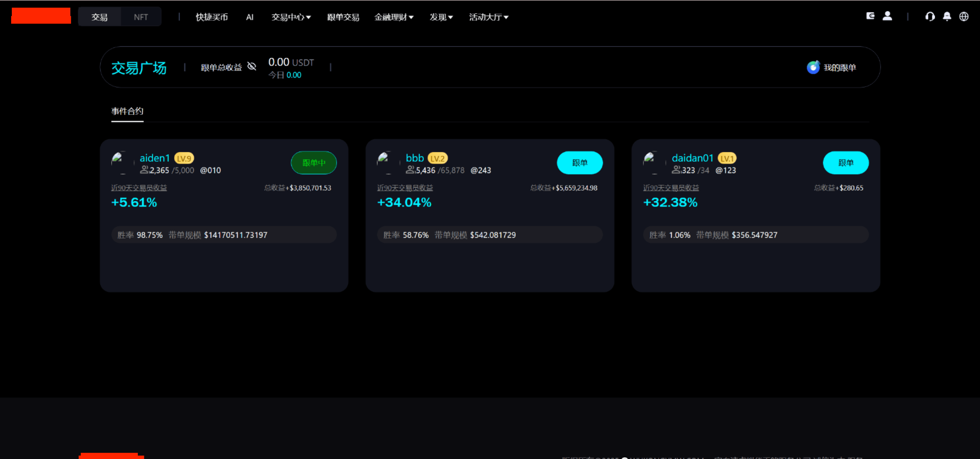Viewport: 980px width, 459px height.
Task: Toggle the eye icon to show 跟单总收益
Action: pyautogui.click(x=252, y=66)
